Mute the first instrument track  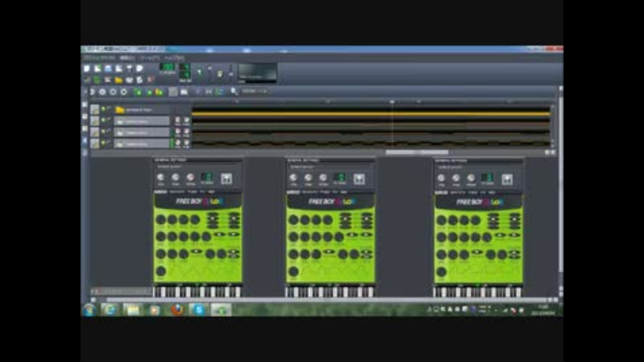click(x=103, y=120)
